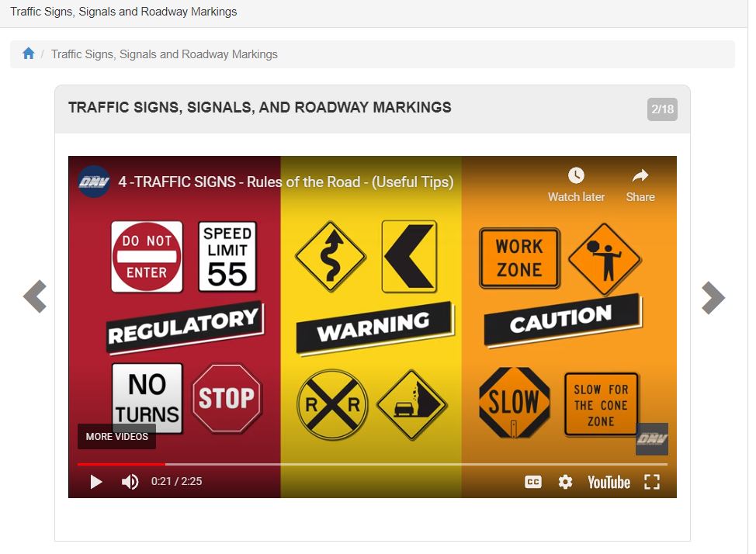Screen dimensions: 756x554
Task: Click the home icon in breadcrumb
Action: point(29,54)
